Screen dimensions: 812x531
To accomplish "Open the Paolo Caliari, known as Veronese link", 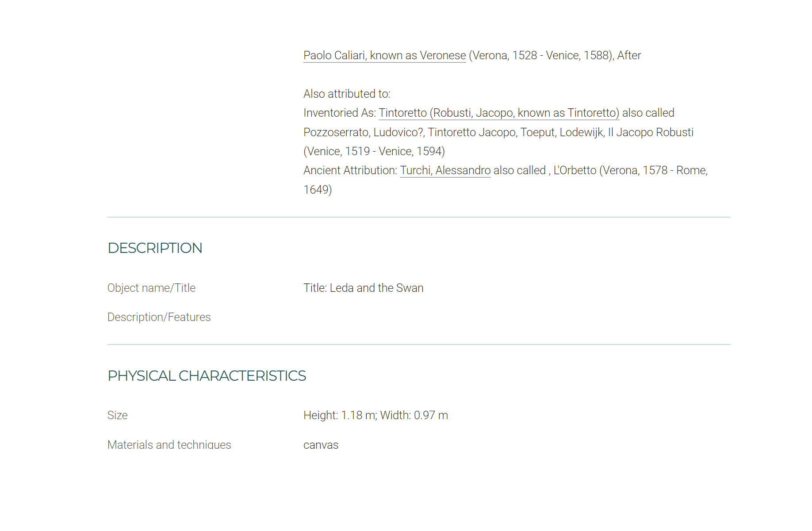I will (384, 55).
